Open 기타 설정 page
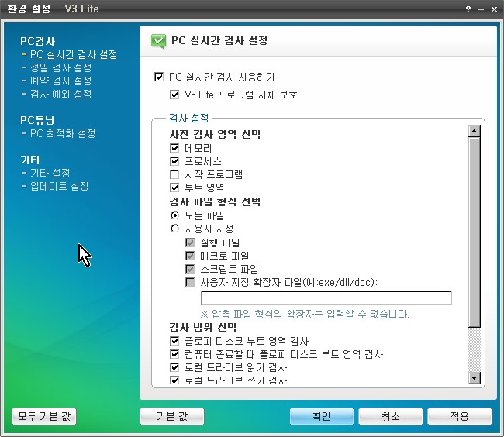Screen dimensions: 504x437 point(50,173)
